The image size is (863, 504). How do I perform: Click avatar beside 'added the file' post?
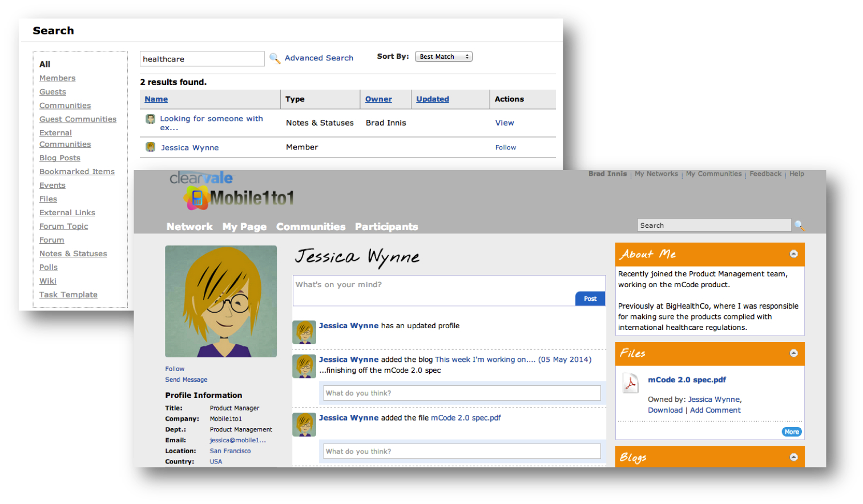click(304, 425)
